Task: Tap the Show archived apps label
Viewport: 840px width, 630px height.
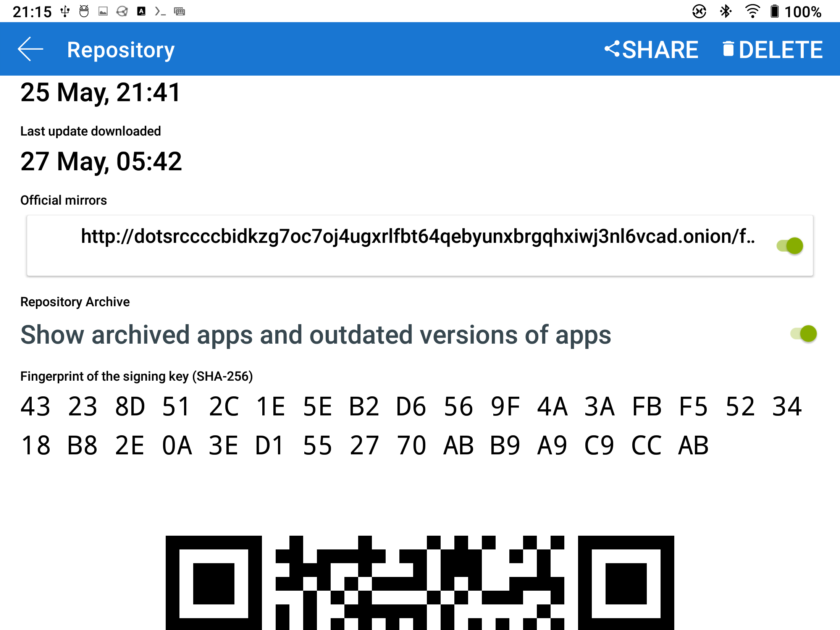Action: 316,335
